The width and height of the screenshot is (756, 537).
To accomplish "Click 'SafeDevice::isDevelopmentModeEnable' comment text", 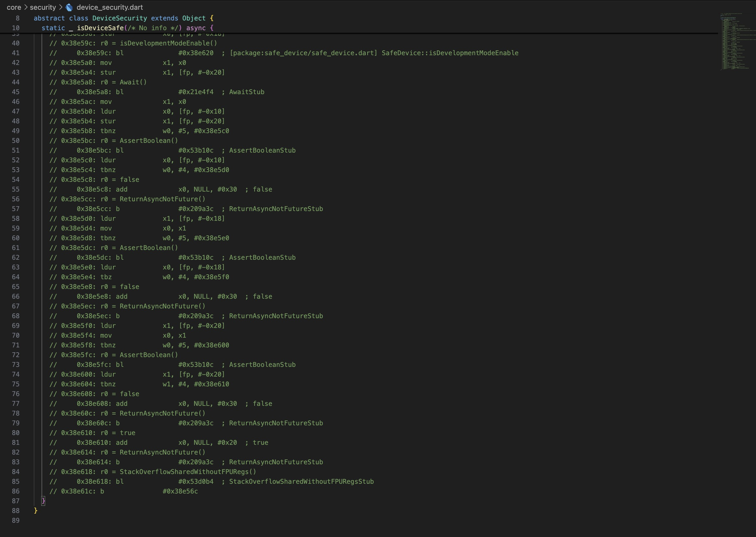I will 450,53.
